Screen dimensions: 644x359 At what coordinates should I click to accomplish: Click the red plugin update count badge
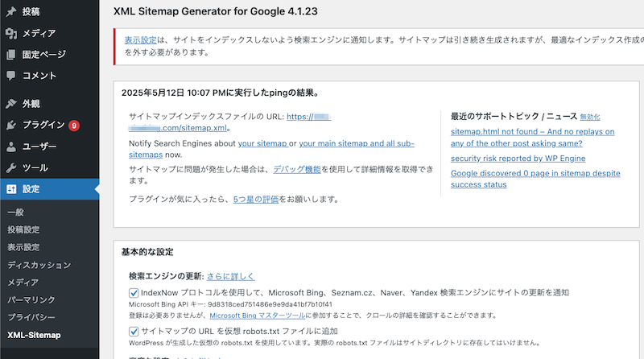click(74, 126)
